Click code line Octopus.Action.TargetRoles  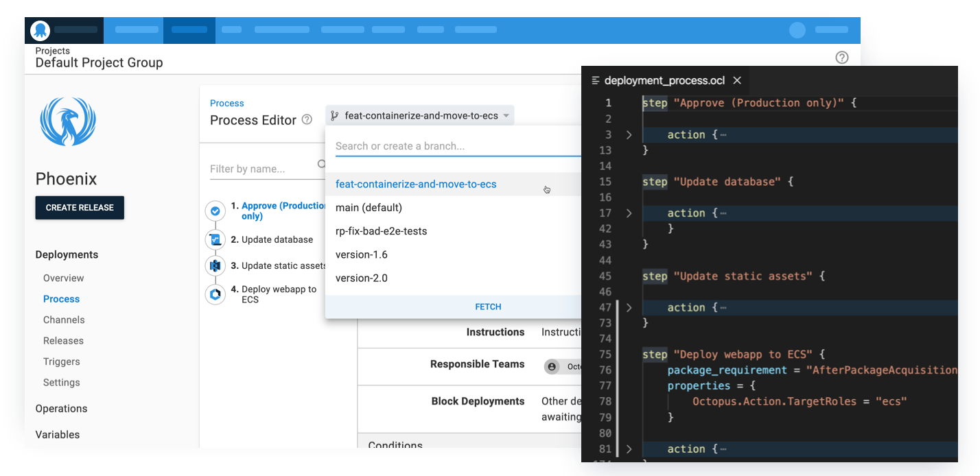[x=800, y=401]
